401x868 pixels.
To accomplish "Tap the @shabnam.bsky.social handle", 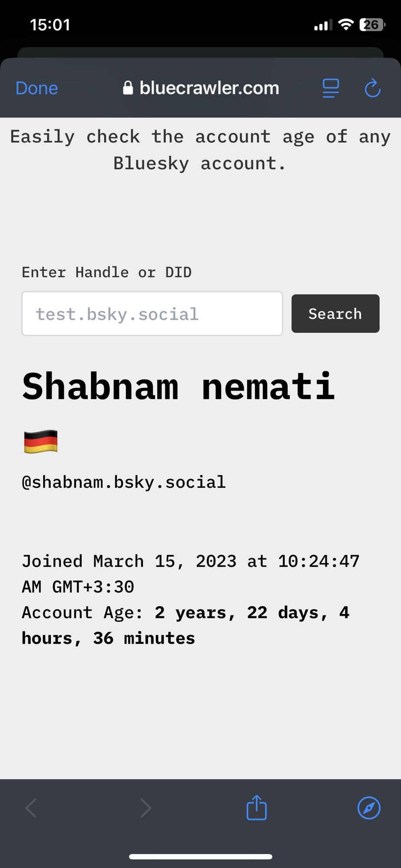I will 124,482.
